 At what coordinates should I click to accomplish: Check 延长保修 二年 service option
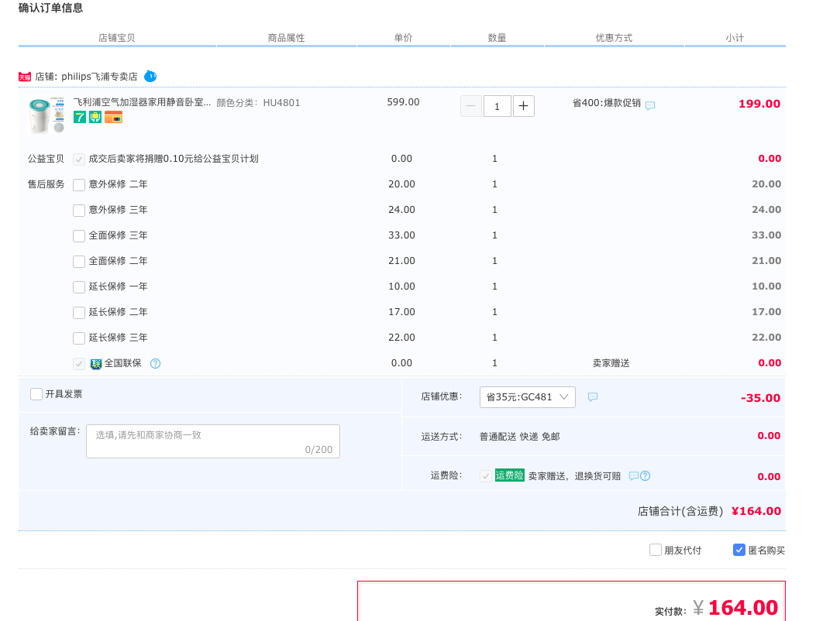click(79, 313)
